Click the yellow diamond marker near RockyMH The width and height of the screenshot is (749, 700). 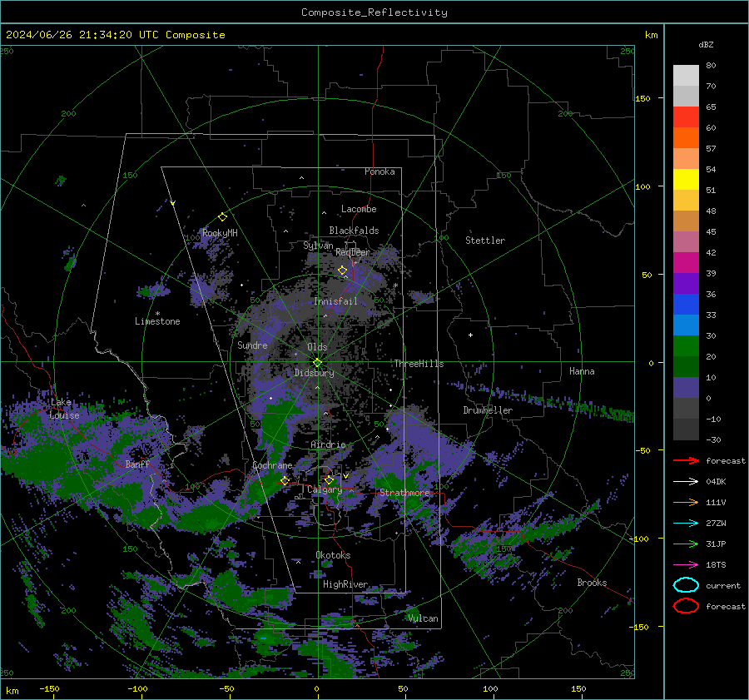tap(222, 217)
